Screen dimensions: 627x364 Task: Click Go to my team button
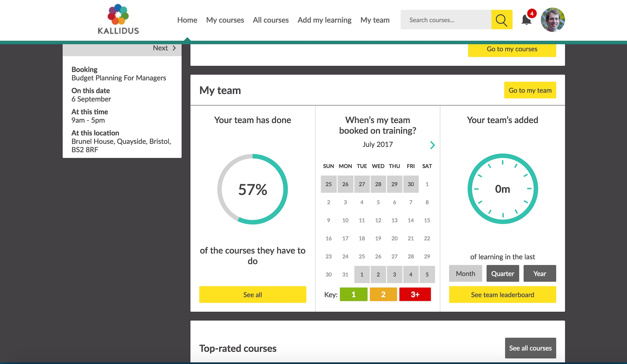[x=530, y=90]
